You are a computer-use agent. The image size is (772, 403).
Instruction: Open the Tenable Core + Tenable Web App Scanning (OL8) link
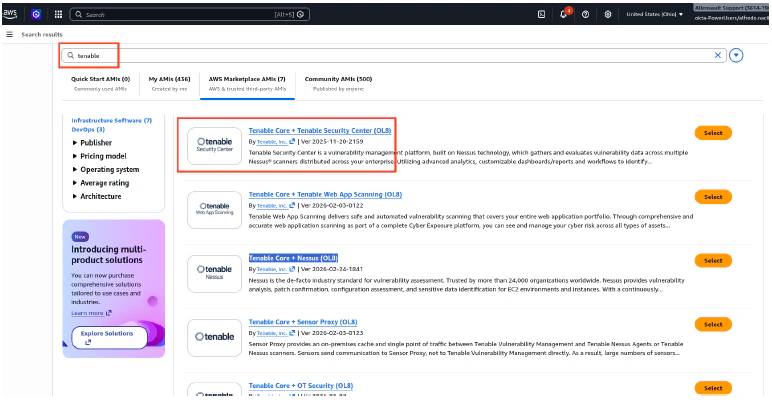point(325,194)
